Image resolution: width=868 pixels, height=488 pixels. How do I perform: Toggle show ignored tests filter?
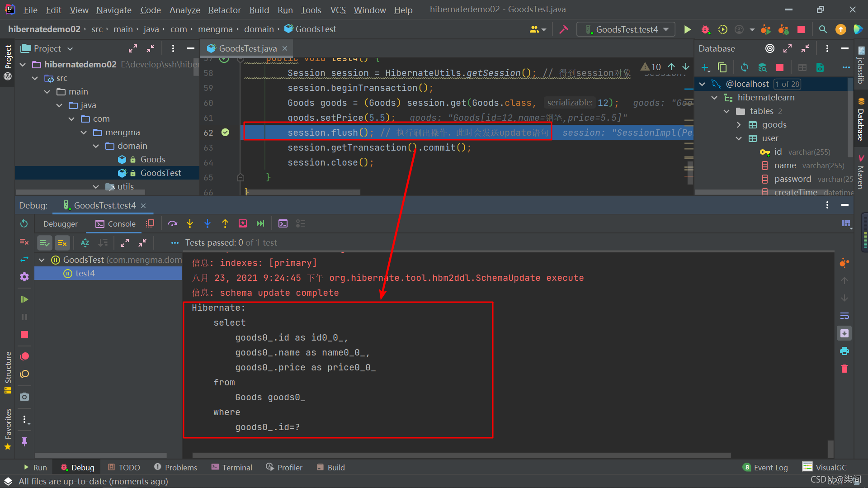(x=62, y=243)
